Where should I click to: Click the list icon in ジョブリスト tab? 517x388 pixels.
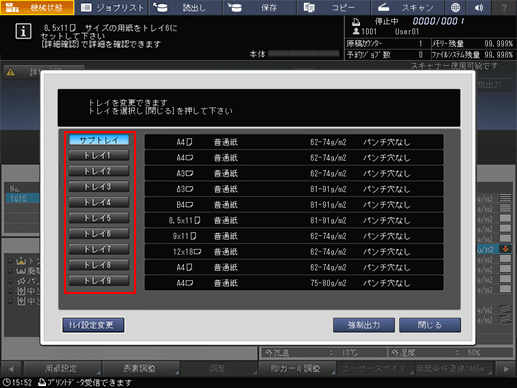86,7
